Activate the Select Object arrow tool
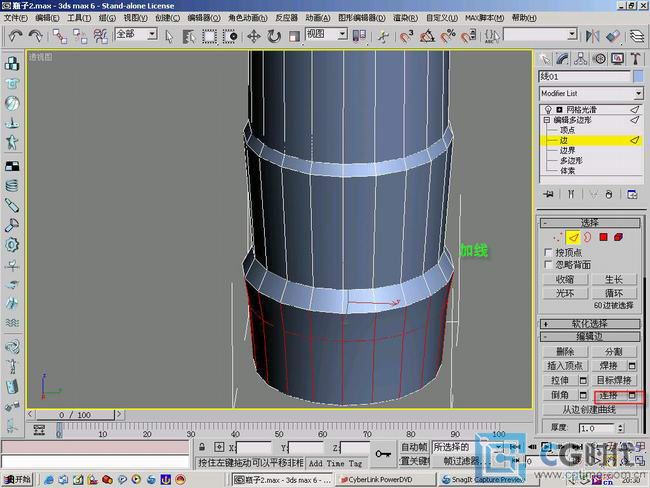Screen dimensions: 650x488 point(169,36)
